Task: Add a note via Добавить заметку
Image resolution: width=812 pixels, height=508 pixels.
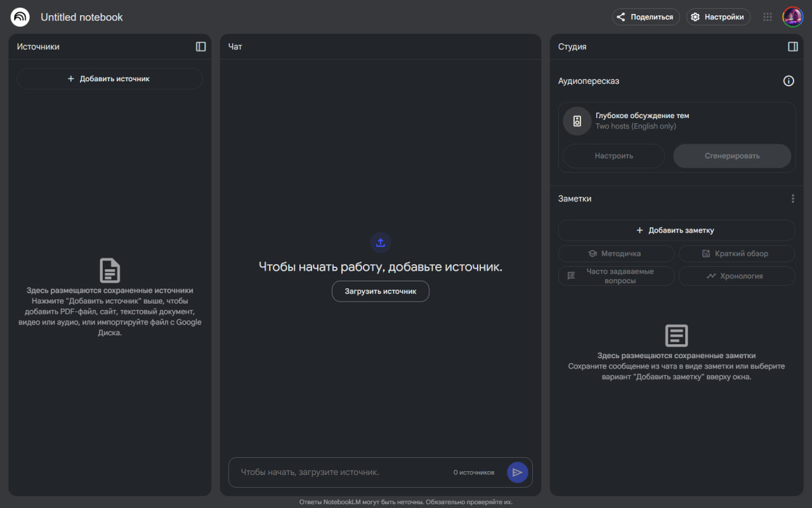Action: (x=676, y=231)
